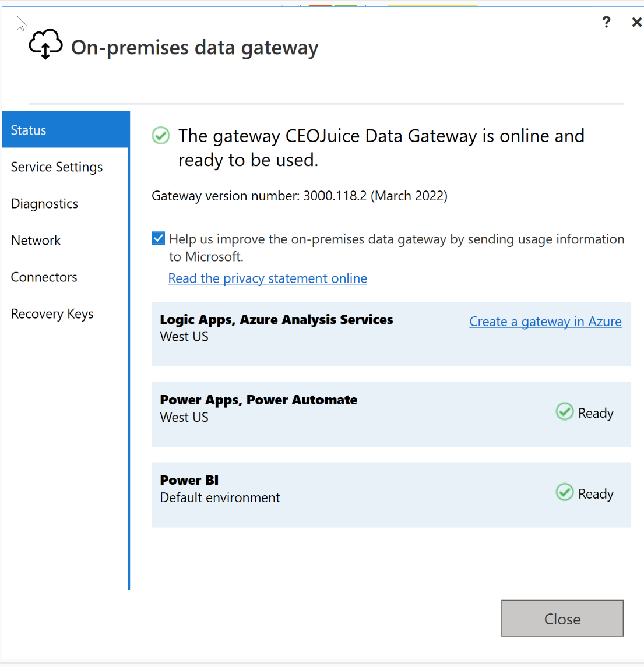
Task: Click the help question mark icon
Action: 606,22
